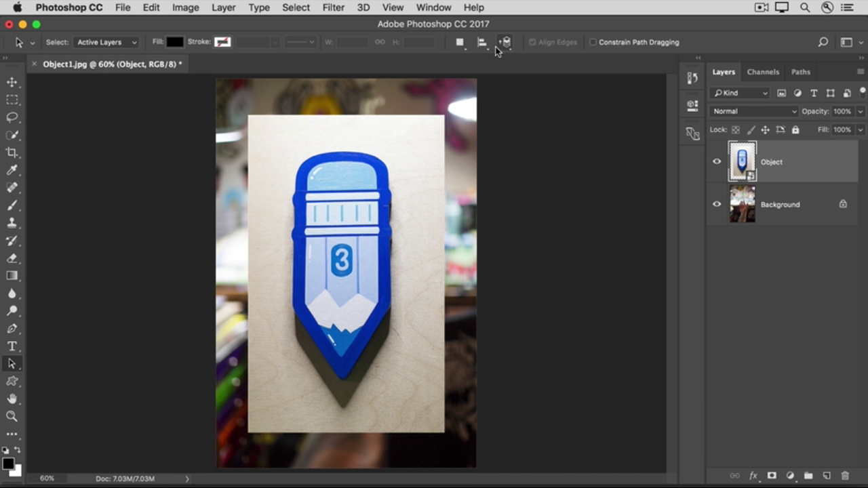868x488 pixels.
Task: Switch to the Paths tab
Action: [801, 72]
